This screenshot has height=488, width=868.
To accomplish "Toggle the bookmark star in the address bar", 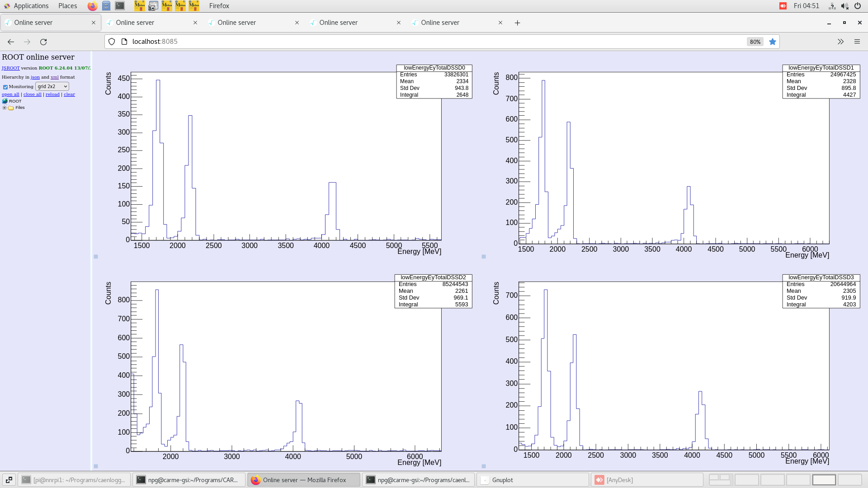I will pyautogui.click(x=773, y=42).
